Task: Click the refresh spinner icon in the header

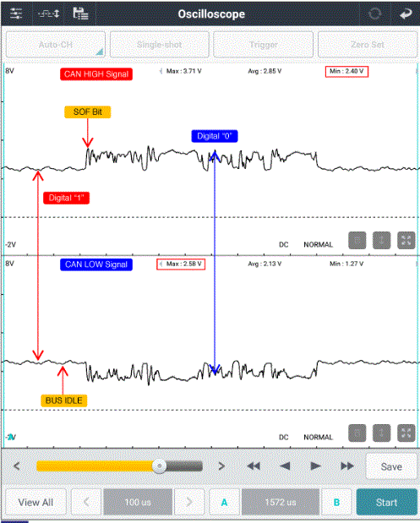Action: tap(374, 14)
